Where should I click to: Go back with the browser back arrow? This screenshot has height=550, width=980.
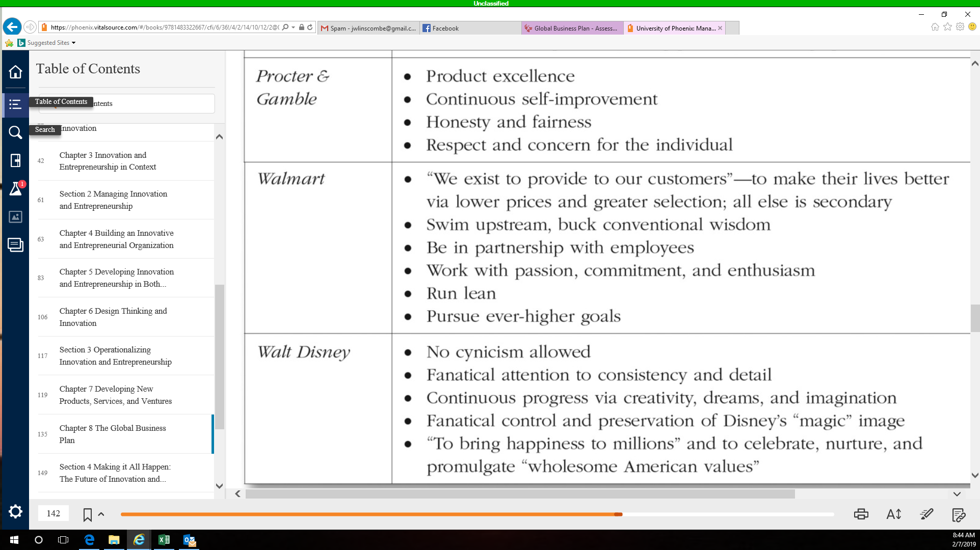12,27
